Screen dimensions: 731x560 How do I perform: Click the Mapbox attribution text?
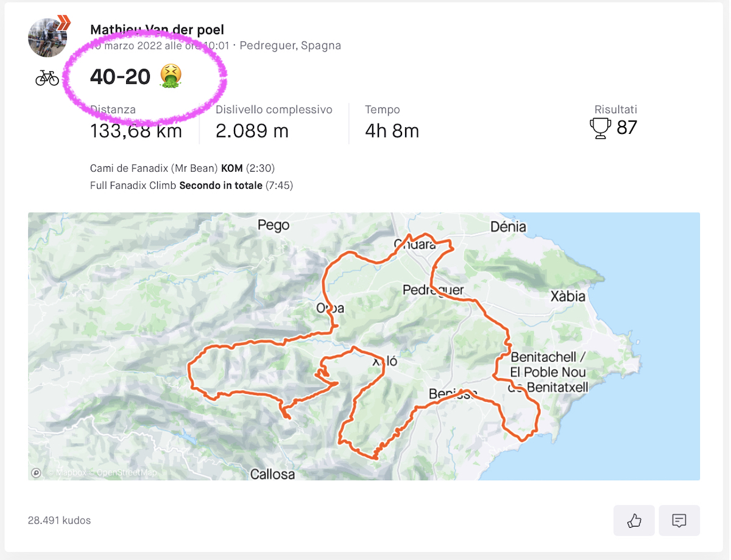[68, 472]
